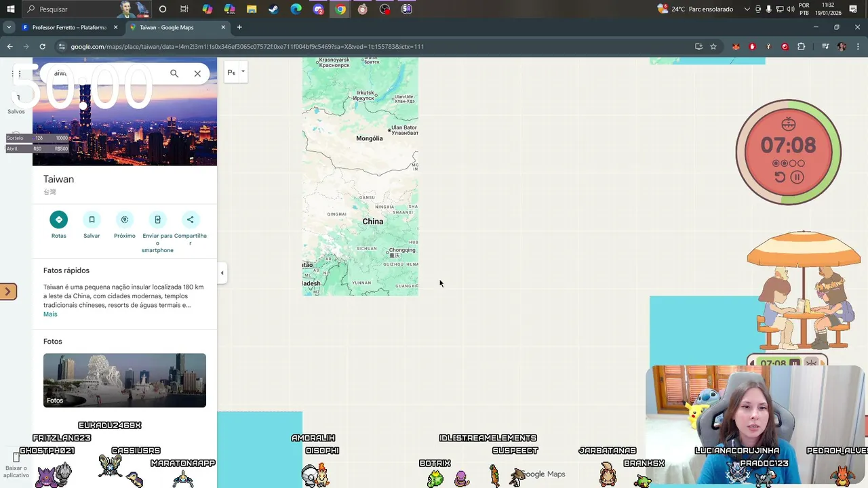Open the media control icon

pos(825,47)
